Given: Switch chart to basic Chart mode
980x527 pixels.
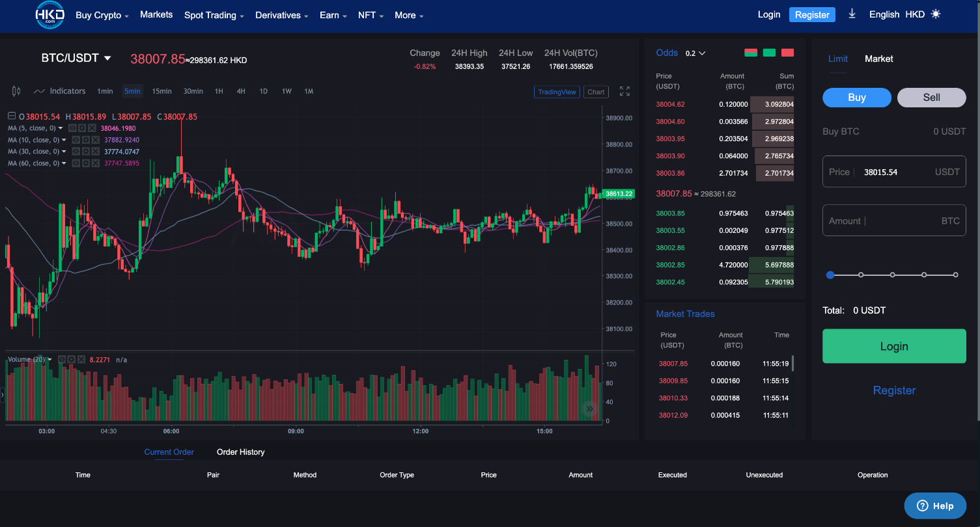Looking at the screenshot, I should click(x=596, y=92).
